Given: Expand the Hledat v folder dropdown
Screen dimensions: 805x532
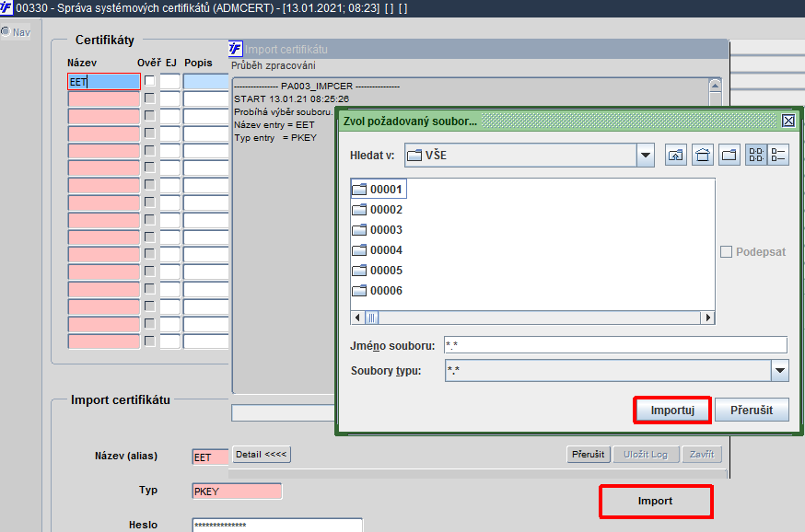Looking at the screenshot, I should tap(646, 155).
